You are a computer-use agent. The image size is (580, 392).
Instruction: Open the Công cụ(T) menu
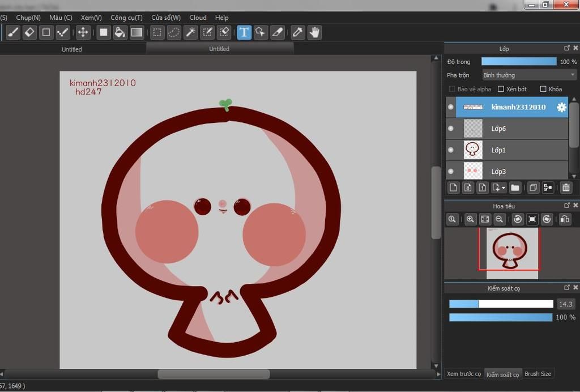(x=126, y=18)
